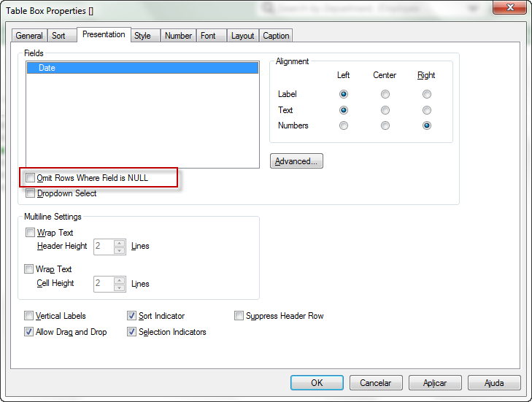The width and height of the screenshot is (532, 402).
Task: Click the Cancelar button
Action: [x=376, y=382]
